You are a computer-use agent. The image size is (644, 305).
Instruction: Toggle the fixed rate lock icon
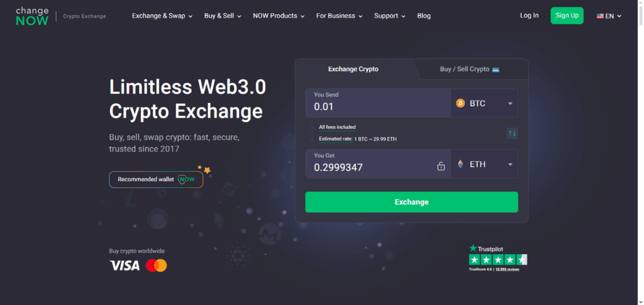click(441, 166)
